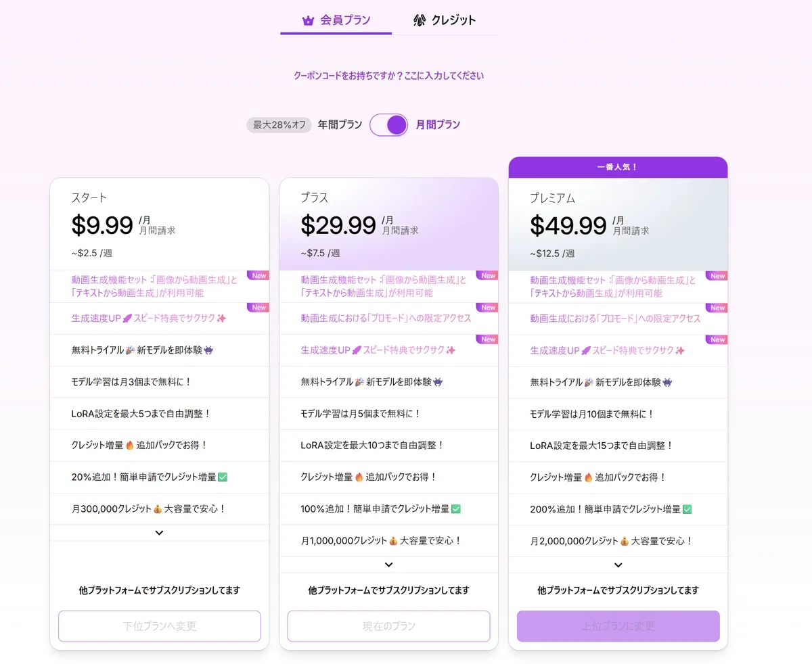This screenshot has height=664, width=812.
Task: Click the fire icon in スタート plan row
Action: (130, 446)
